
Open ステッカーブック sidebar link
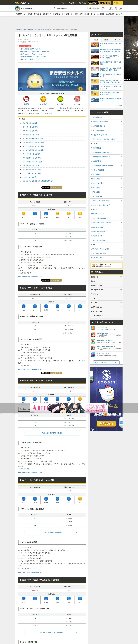point(106,236)
